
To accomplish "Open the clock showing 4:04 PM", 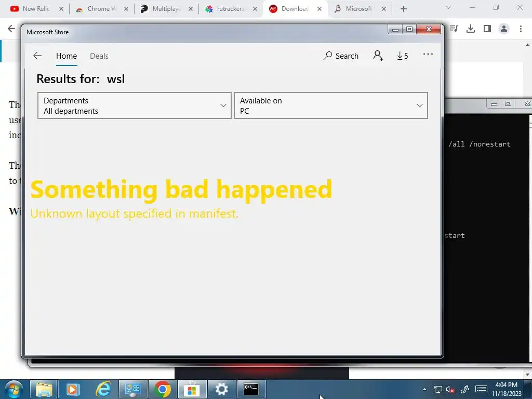I will (x=506, y=389).
